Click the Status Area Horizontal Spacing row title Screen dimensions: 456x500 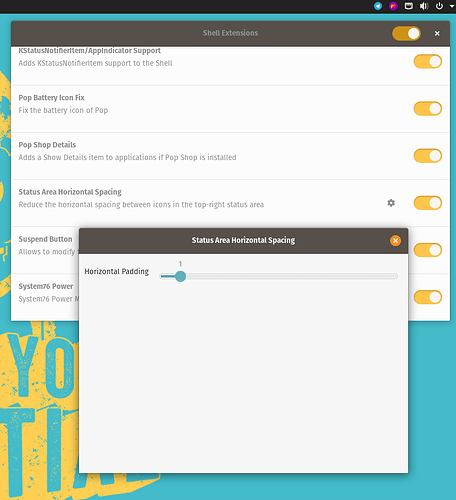(70, 192)
